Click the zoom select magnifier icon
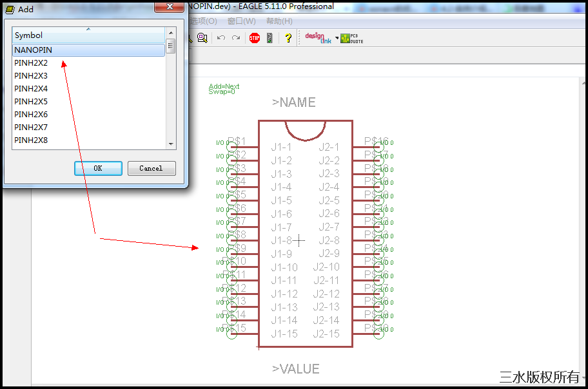Image resolution: width=588 pixels, height=389 pixels. pos(202,38)
